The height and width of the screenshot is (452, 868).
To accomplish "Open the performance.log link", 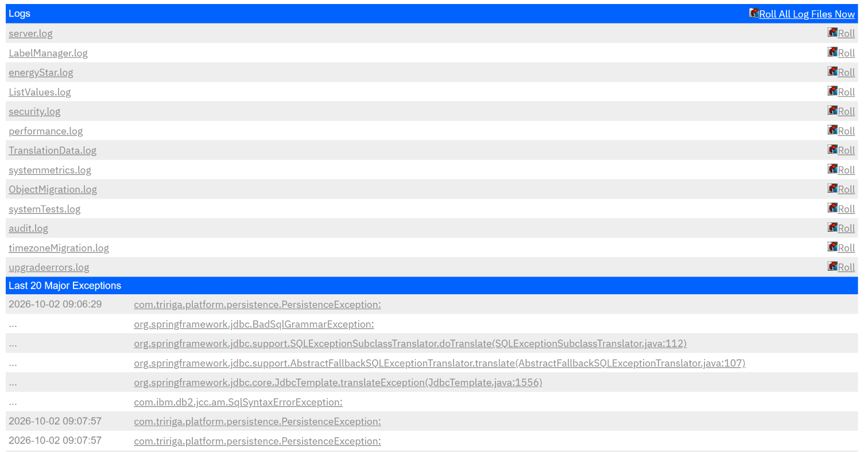I will point(46,131).
